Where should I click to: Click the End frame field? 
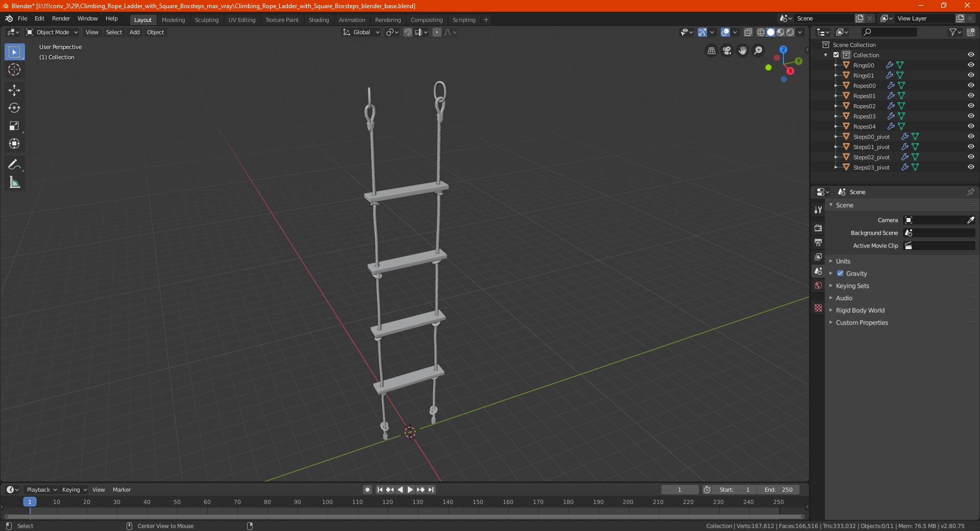coord(778,490)
